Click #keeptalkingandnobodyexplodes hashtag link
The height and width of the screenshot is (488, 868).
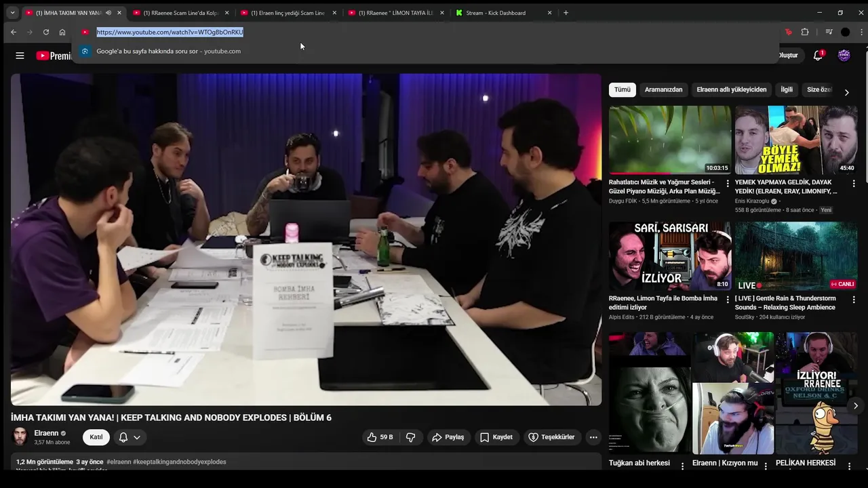[x=180, y=462]
